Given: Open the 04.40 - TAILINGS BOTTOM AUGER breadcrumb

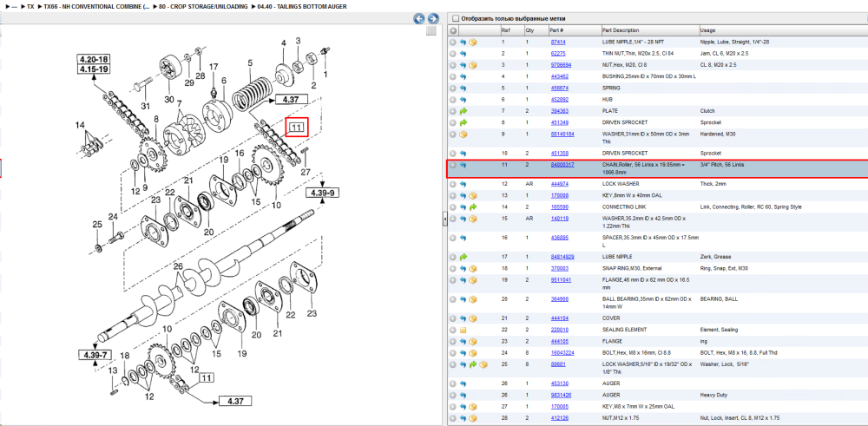Looking at the screenshot, I should pos(302,6).
